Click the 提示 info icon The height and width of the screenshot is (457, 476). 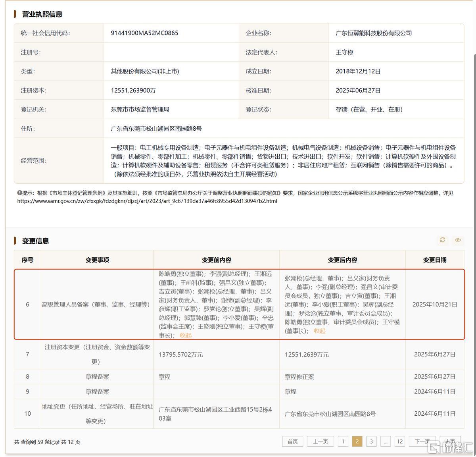[x=19, y=193]
